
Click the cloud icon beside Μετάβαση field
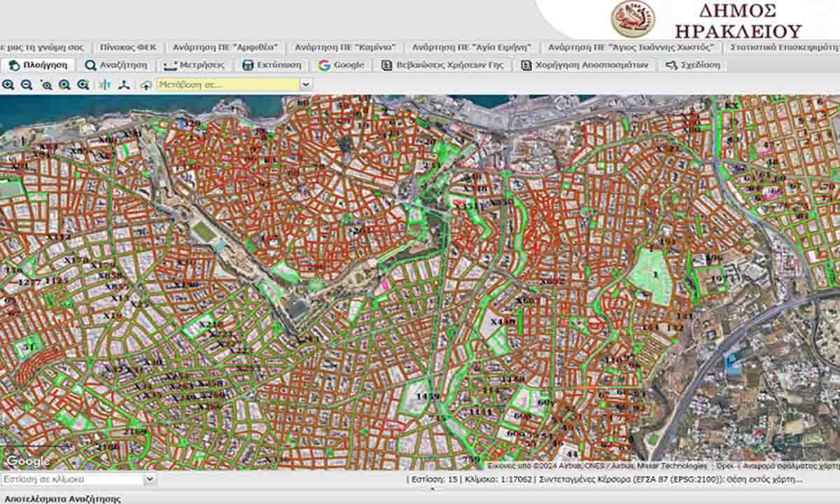[x=146, y=85]
